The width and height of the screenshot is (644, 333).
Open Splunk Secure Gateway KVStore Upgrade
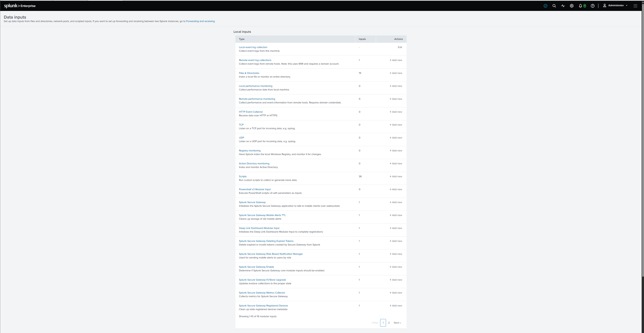click(262, 280)
